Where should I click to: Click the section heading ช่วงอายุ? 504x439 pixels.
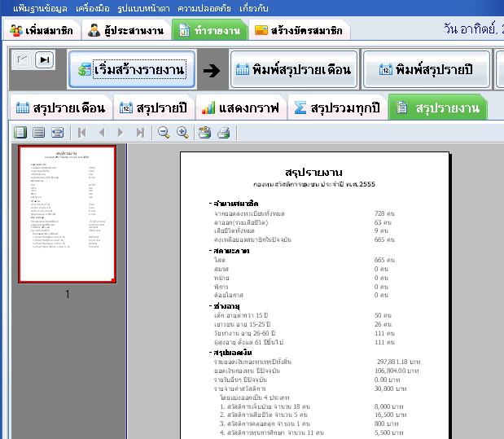[226, 306]
